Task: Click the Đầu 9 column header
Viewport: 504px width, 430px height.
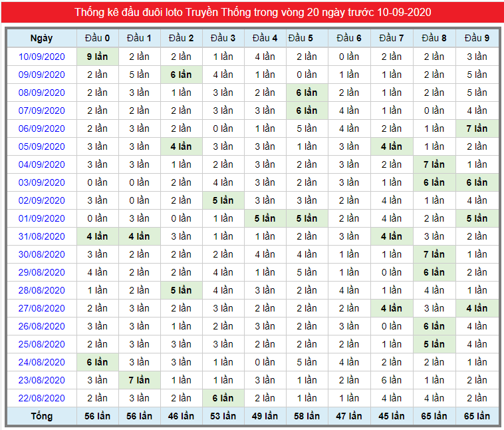Action: pyautogui.click(x=477, y=39)
